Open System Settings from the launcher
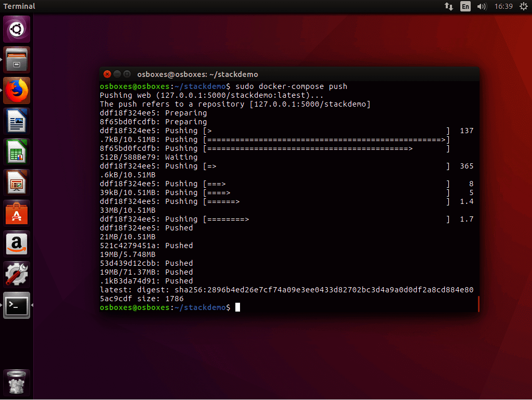 (17, 275)
